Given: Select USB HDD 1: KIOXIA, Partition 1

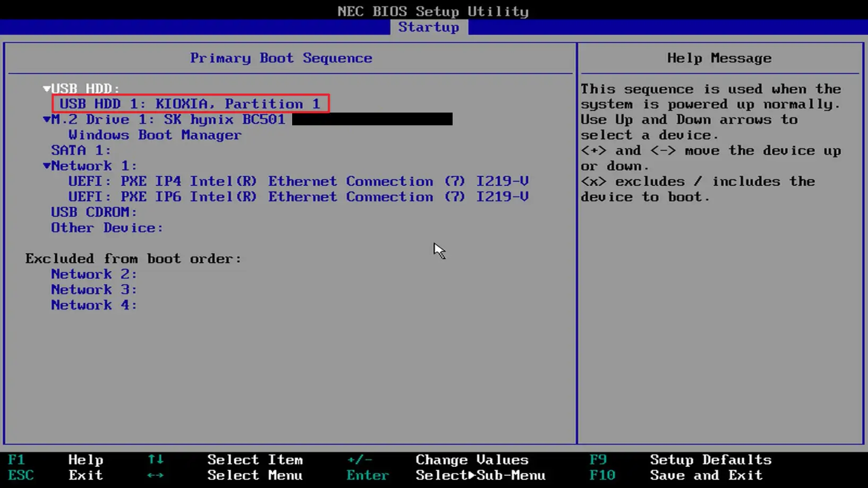Looking at the screenshot, I should [x=190, y=104].
